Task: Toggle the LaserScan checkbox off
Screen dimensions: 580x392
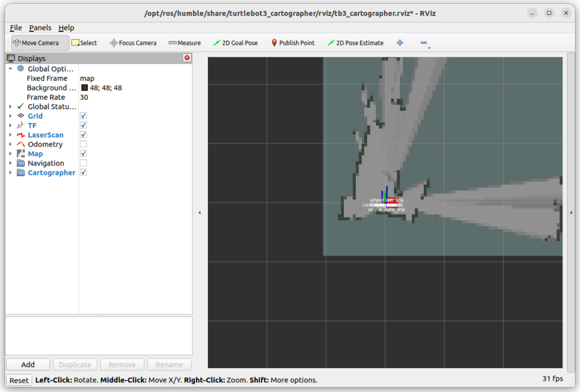Action: point(83,135)
